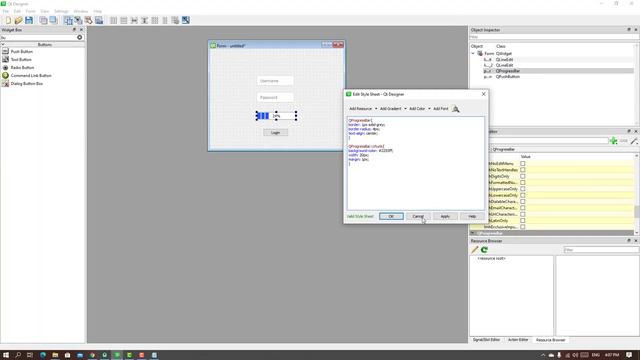640x360 pixels.
Task: Toggle the ImhEmailCharactersOnly checkbox
Action: 522,208
